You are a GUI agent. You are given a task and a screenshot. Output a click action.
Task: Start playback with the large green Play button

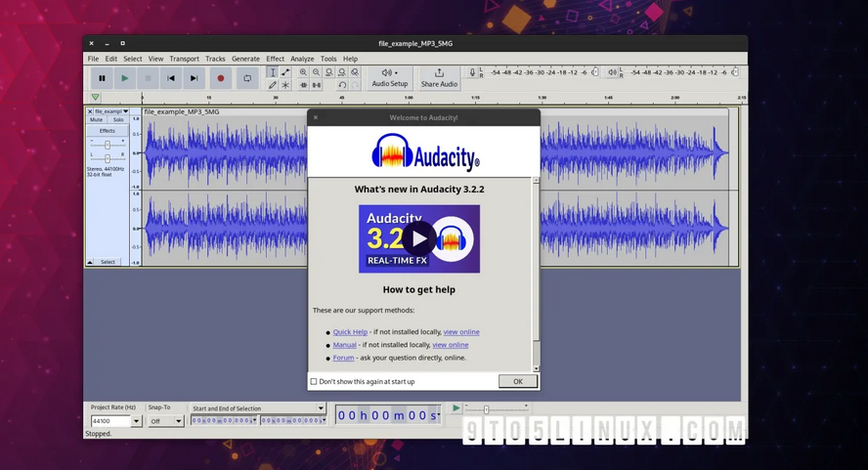[x=124, y=78]
